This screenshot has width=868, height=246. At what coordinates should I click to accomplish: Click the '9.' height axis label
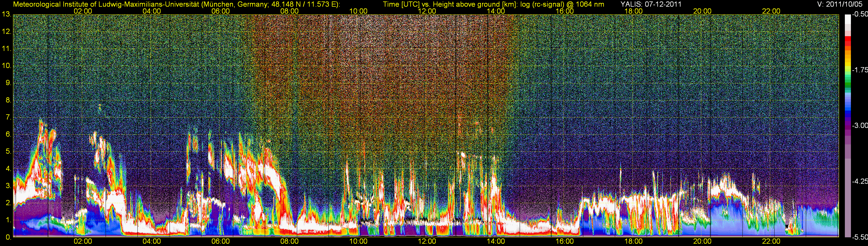[9, 83]
